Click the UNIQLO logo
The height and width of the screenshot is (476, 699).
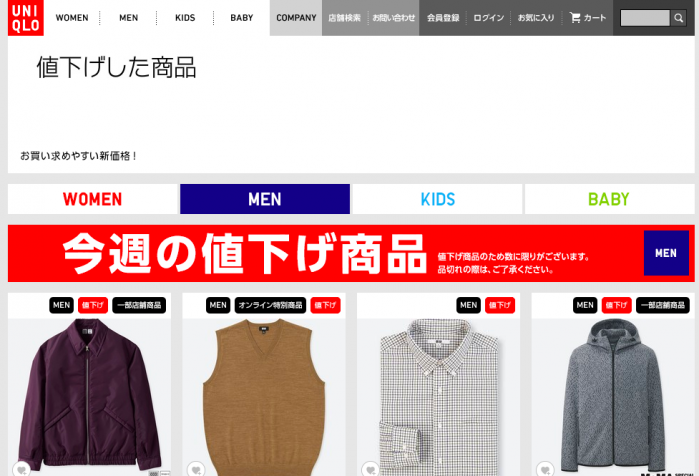click(x=25, y=18)
